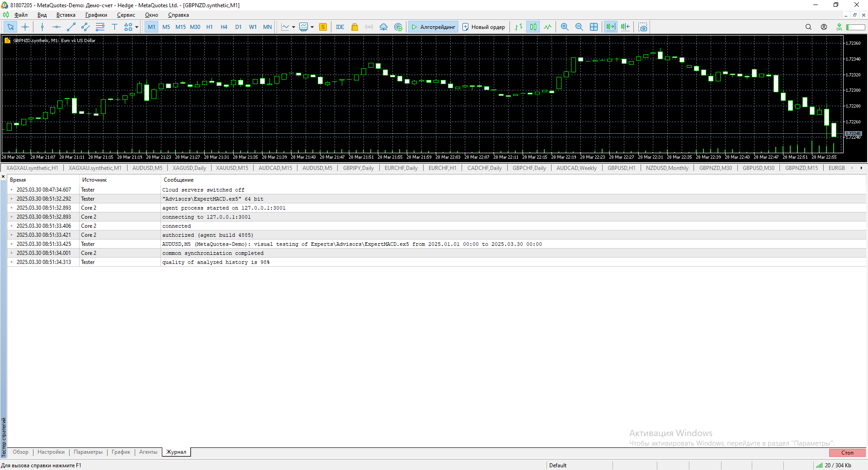Viewport: 868px width, 470px height.
Task: Zoom in on the chart
Action: [565, 27]
